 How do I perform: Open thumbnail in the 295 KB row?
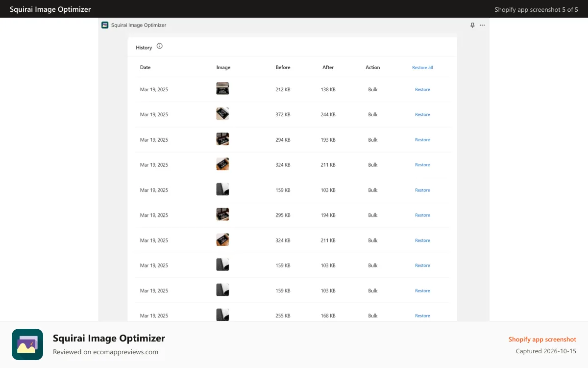[222, 214]
